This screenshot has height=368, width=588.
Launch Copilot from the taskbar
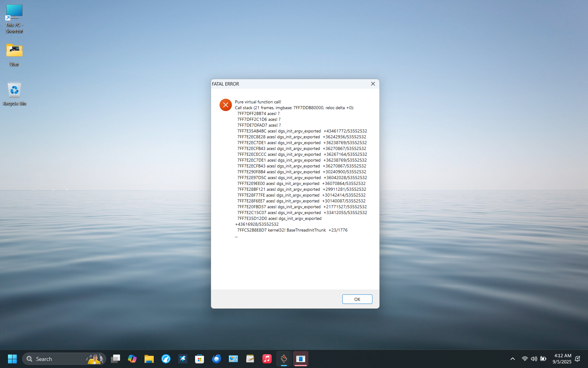pos(132,359)
